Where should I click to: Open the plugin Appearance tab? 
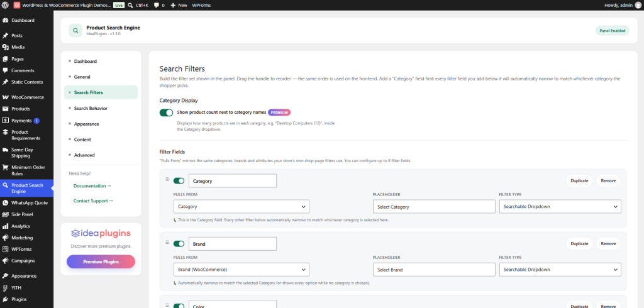coord(101,124)
